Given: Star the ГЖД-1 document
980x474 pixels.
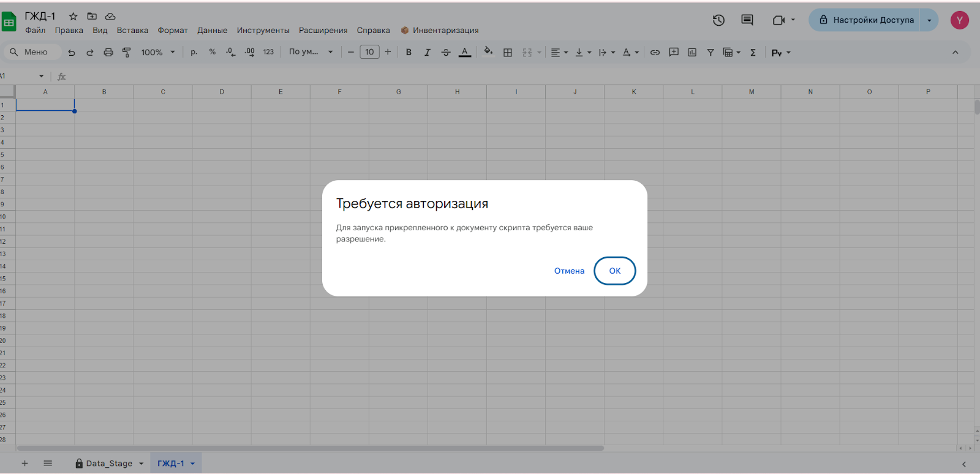Looking at the screenshot, I should click(x=73, y=17).
